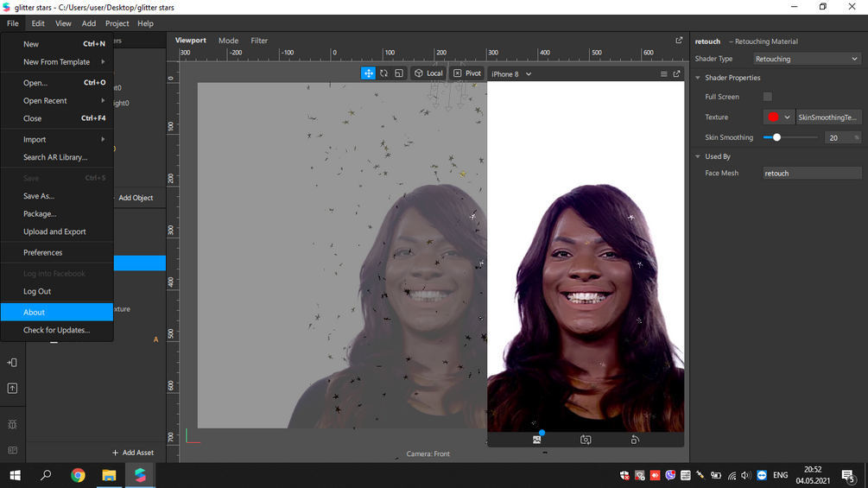Screen dimensions: 868x488
Task: Expand the Open Recent submenu
Action: tap(57, 101)
